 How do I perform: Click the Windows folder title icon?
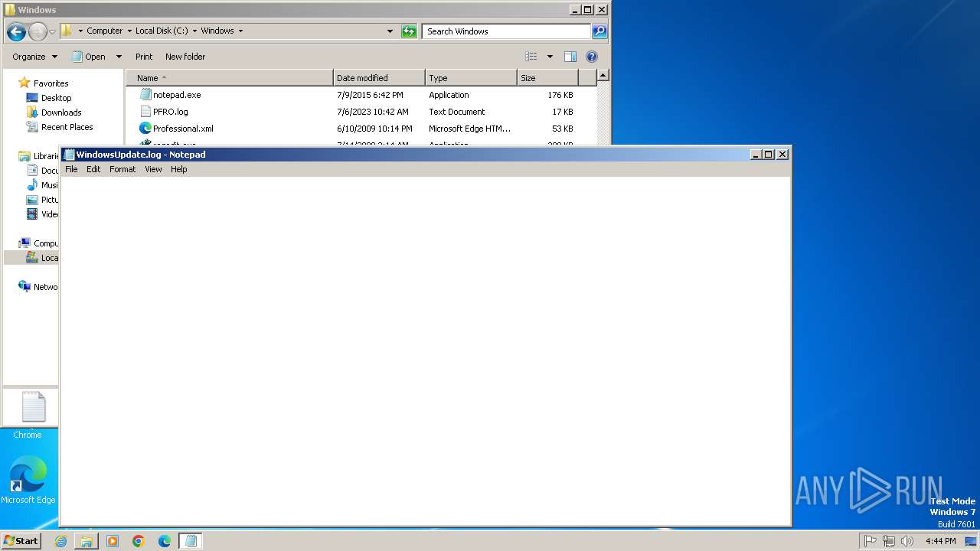tap(10, 10)
